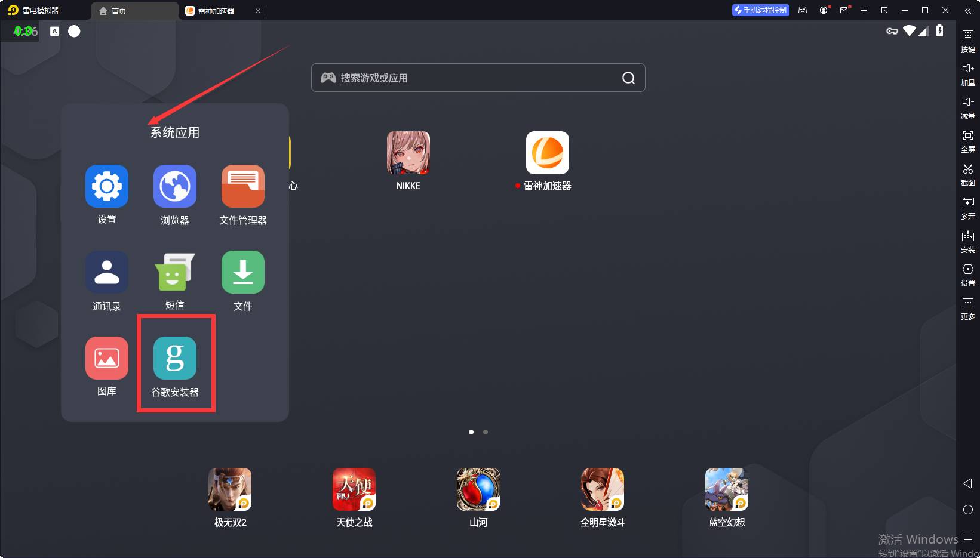Open the 文件 downloads app
The width and height of the screenshot is (980, 558).
pyautogui.click(x=243, y=272)
